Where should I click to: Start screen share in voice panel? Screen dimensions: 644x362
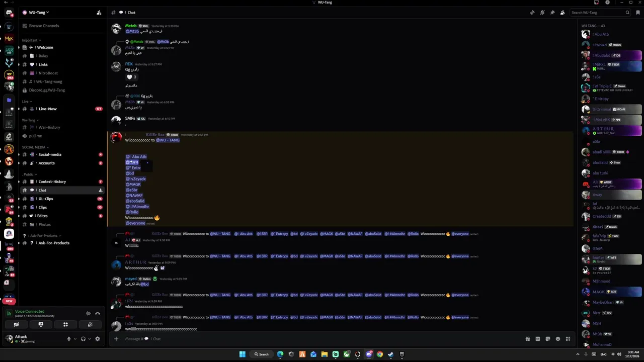click(41, 324)
